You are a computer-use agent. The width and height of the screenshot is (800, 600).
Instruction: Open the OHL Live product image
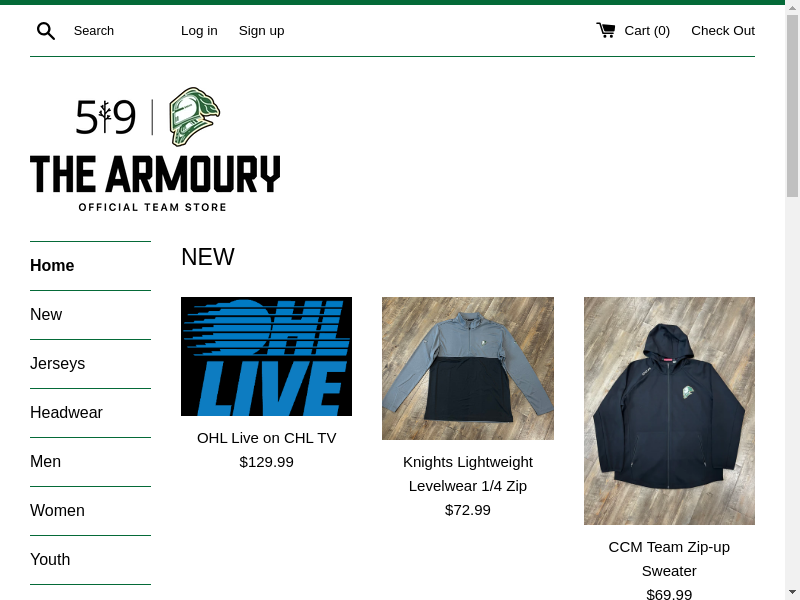266,356
